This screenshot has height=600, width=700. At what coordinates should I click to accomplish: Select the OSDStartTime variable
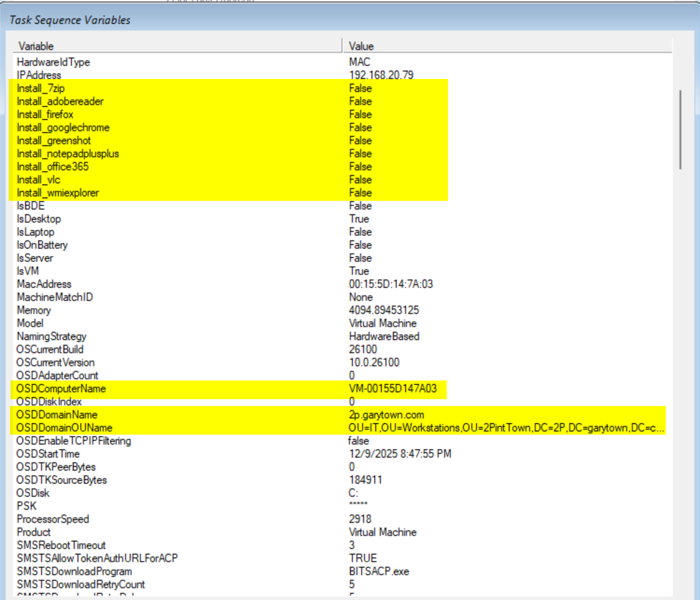coord(47,454)
